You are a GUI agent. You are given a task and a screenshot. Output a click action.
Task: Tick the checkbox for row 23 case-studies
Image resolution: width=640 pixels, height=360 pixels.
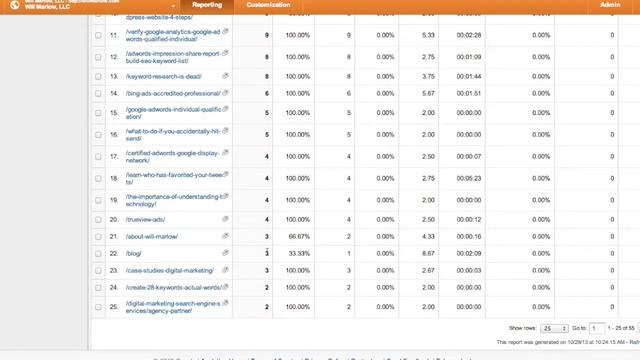click(98, 271)
